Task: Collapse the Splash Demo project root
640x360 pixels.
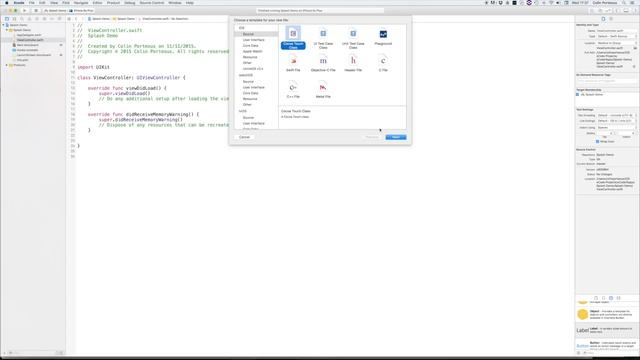Action: point(4,25)
